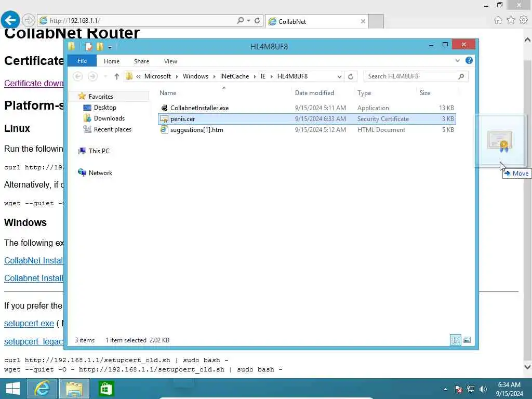Expand the Explorer ribbon chevron
532x399 pixels.
coord(457,61)
